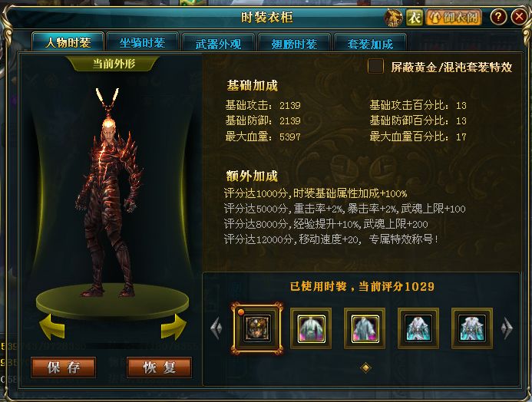Open the help question mark icon
Screen dimensions: 532x402
(498, 17)
